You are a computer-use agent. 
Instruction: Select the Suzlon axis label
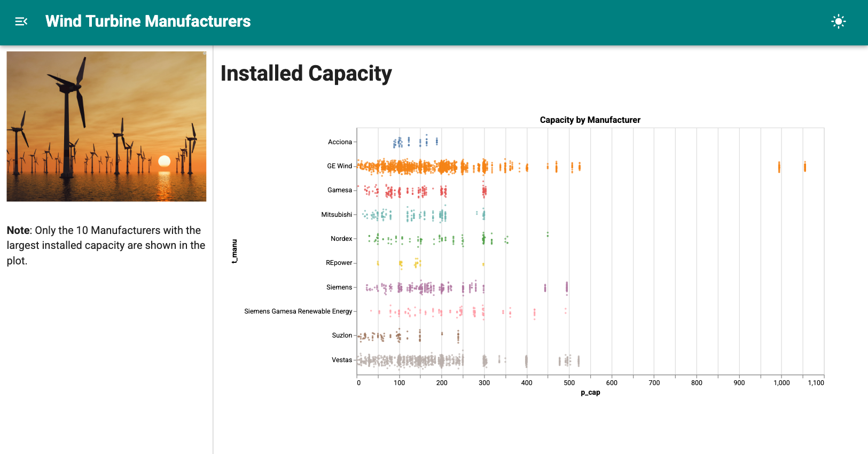(x=342, y=335)
